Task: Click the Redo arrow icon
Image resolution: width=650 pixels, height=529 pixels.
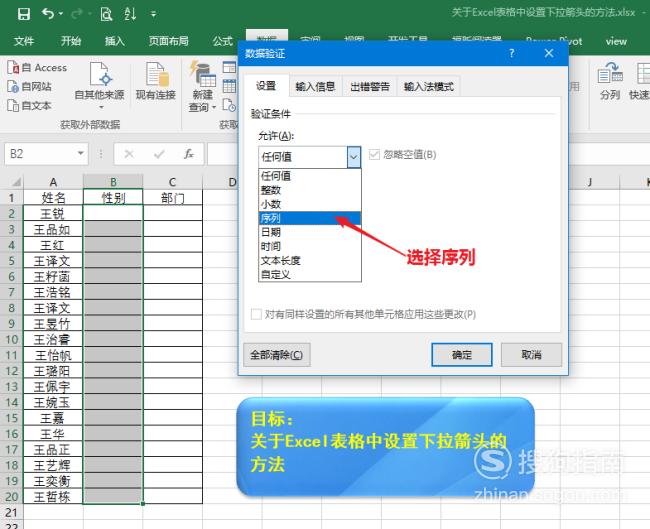Action: pos(77,14)
